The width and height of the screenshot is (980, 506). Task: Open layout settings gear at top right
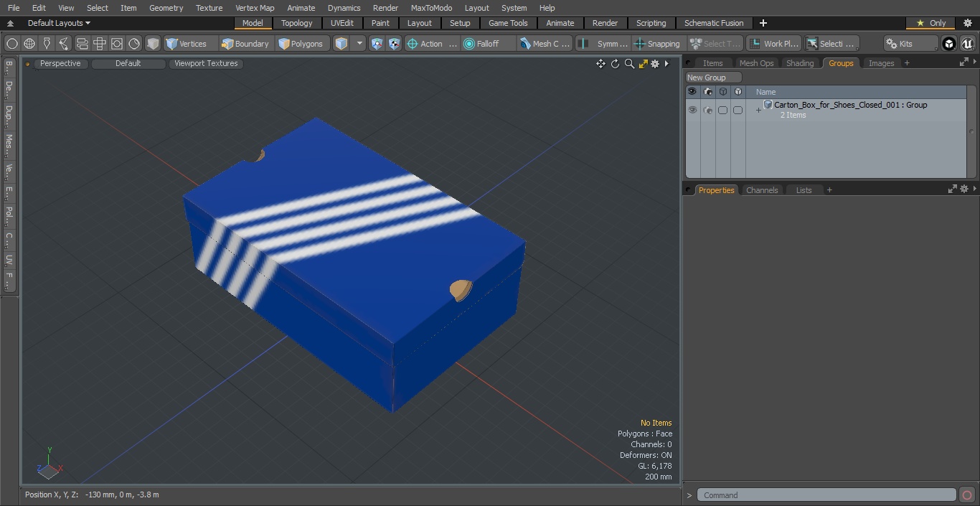968,23
